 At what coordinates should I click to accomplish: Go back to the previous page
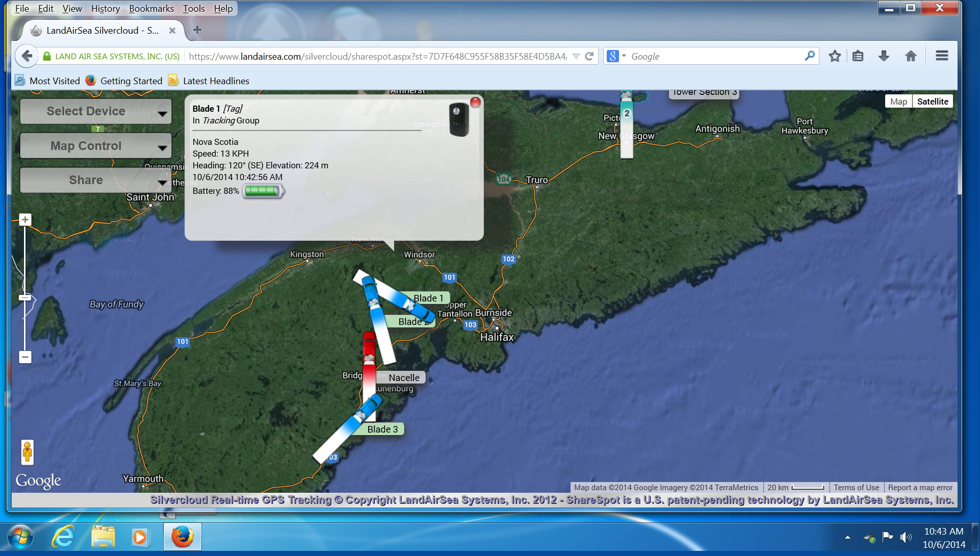point(27,56)
